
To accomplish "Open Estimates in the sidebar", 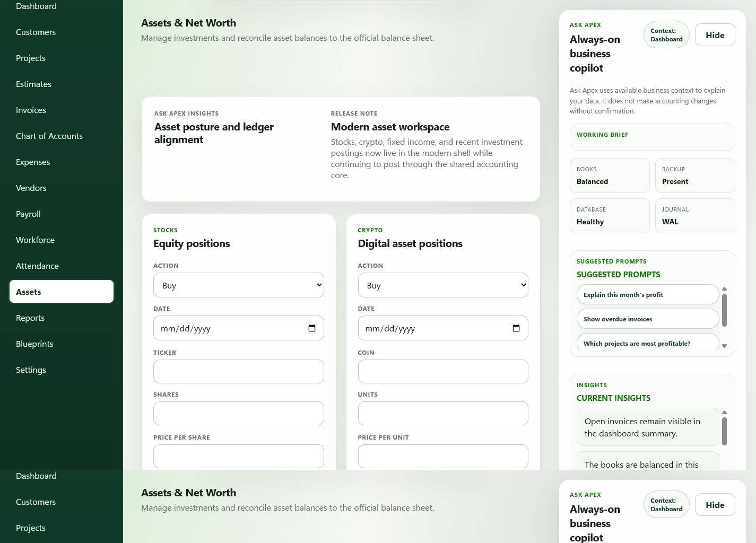I will 62,84.
